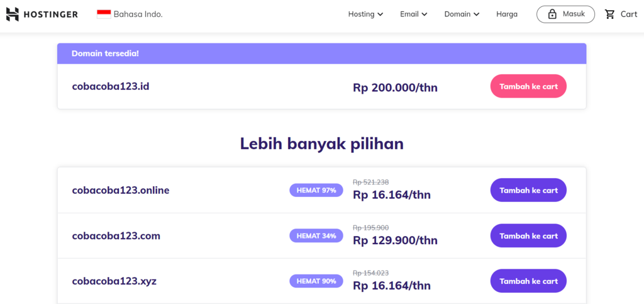Viewport: 644px width, 304px height.
Task: Click the padlock icon in Masuk
Action: pos(552,14)
